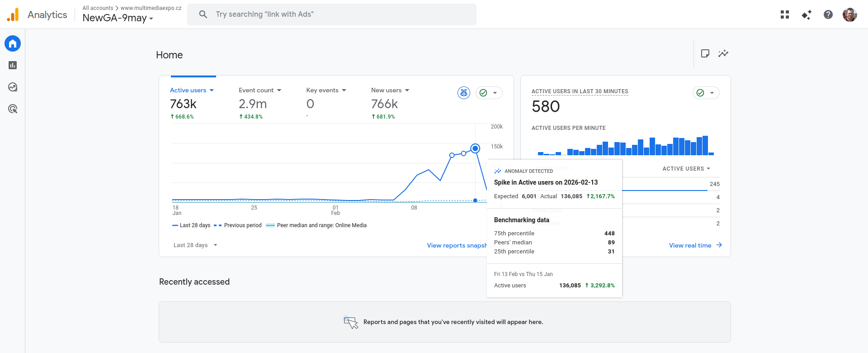Click the search bar input field
The width and height of the screenshot is (868, 353).
tap(332, 14)
